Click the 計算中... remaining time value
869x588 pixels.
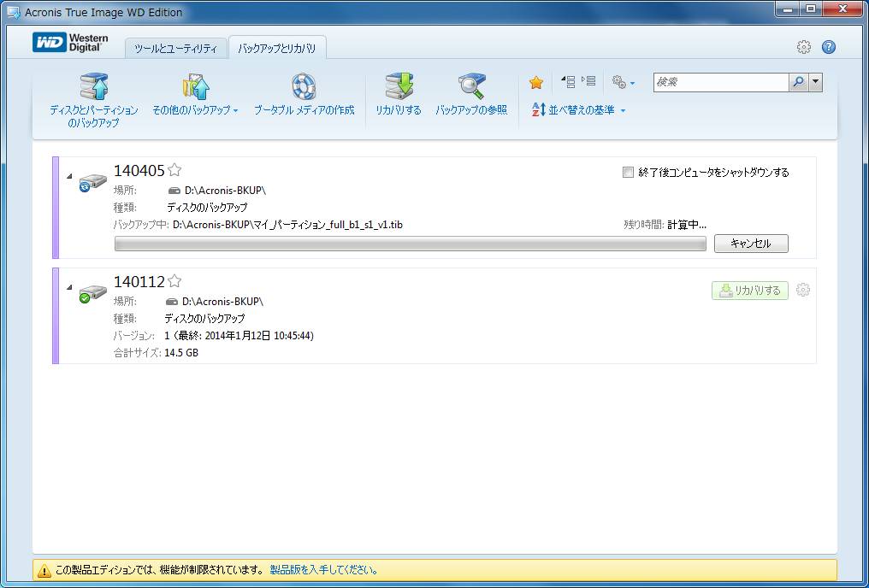tap(687, 225)
